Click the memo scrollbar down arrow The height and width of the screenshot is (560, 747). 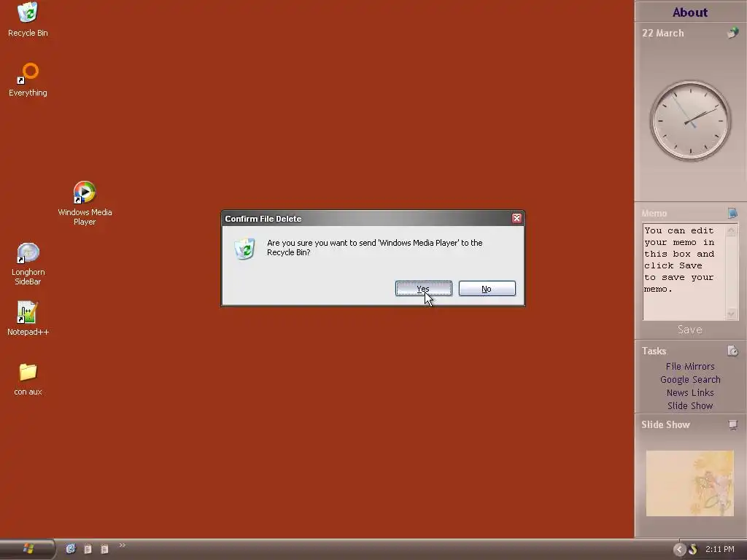coord(731,314)
